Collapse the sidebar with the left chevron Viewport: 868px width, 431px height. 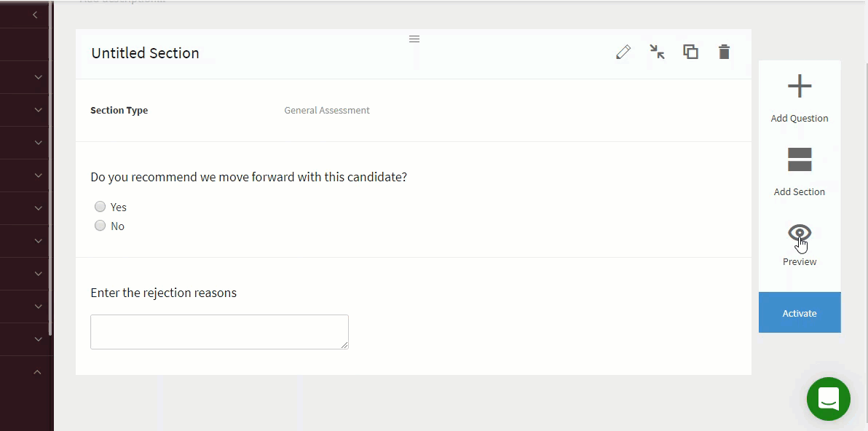click(35, 15)
